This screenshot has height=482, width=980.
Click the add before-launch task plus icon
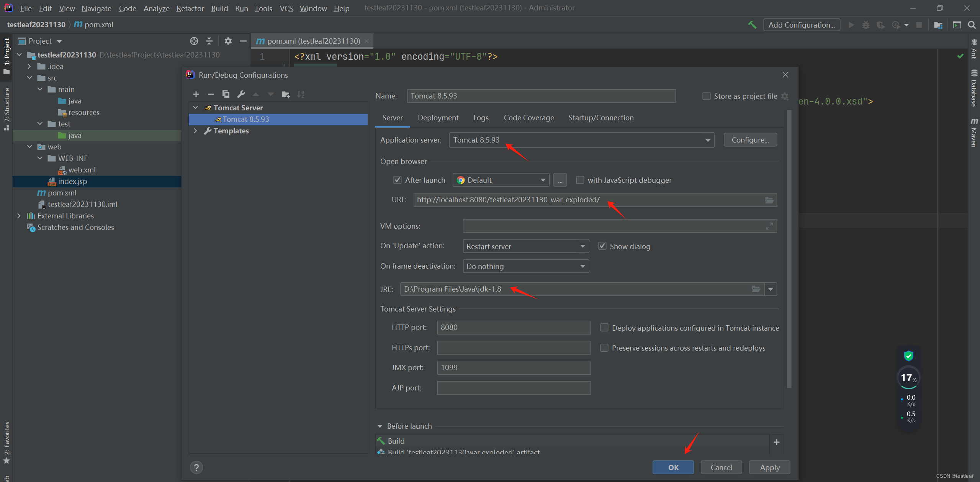(776, 442)
